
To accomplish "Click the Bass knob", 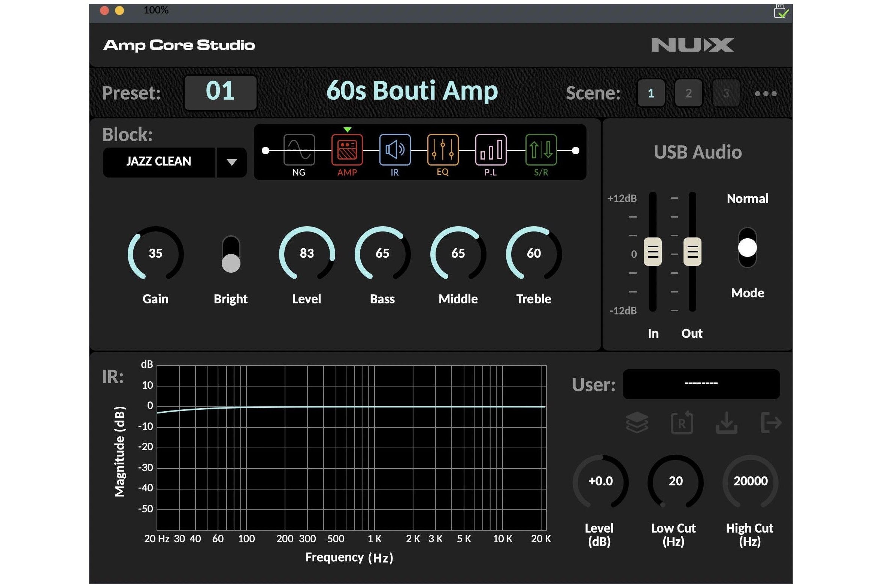I will click(382, 254).
